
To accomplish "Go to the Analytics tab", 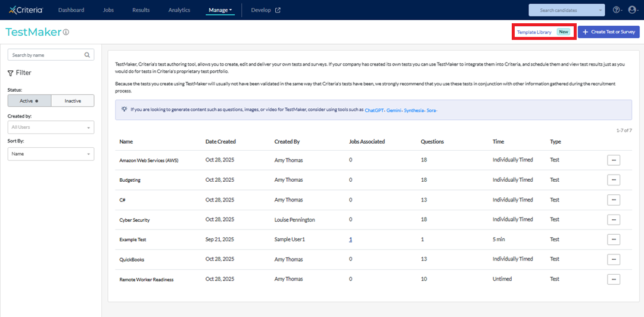I will click(179, 10).
